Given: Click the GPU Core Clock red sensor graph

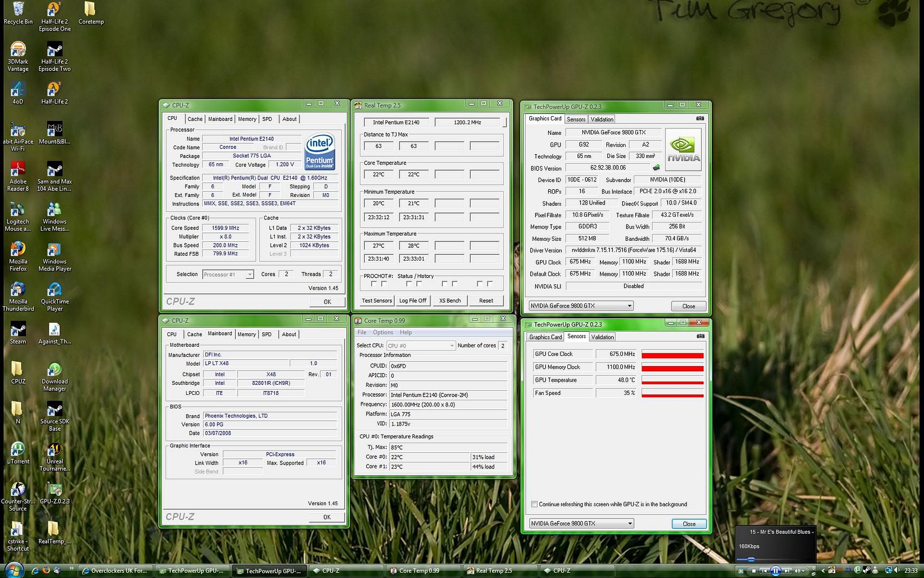Looking at the screenshot, I should (673, 354).
